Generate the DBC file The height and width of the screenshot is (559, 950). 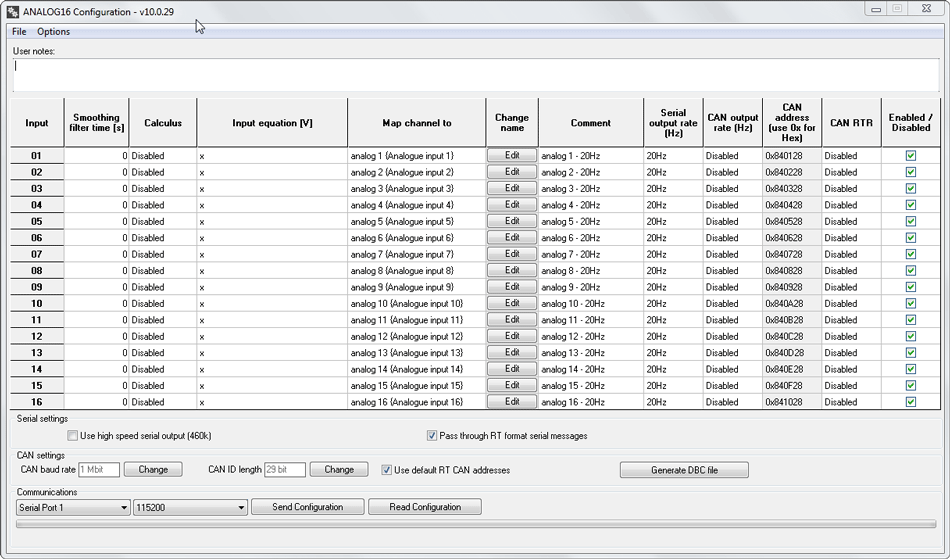684,470
